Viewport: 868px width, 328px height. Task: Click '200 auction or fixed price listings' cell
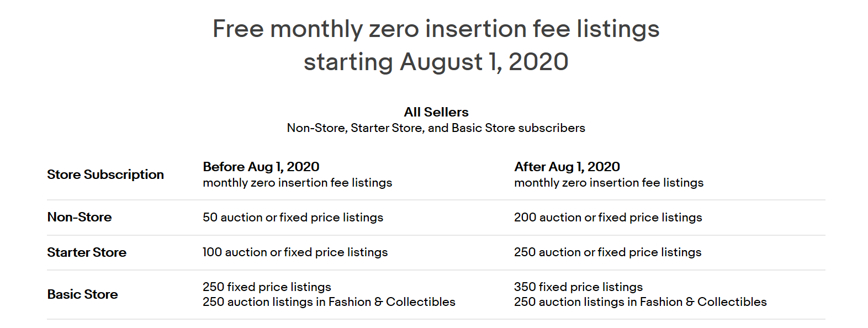click(x=608, y=218)
